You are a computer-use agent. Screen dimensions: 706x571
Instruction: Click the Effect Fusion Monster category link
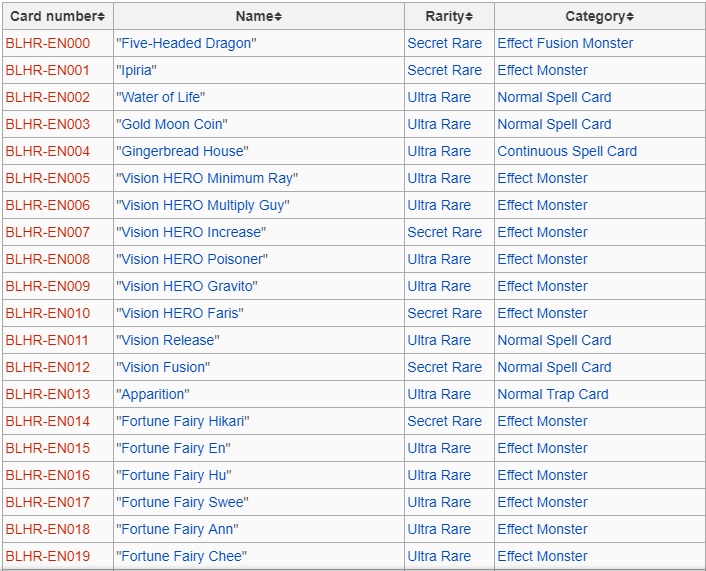[x=565, y=43]
